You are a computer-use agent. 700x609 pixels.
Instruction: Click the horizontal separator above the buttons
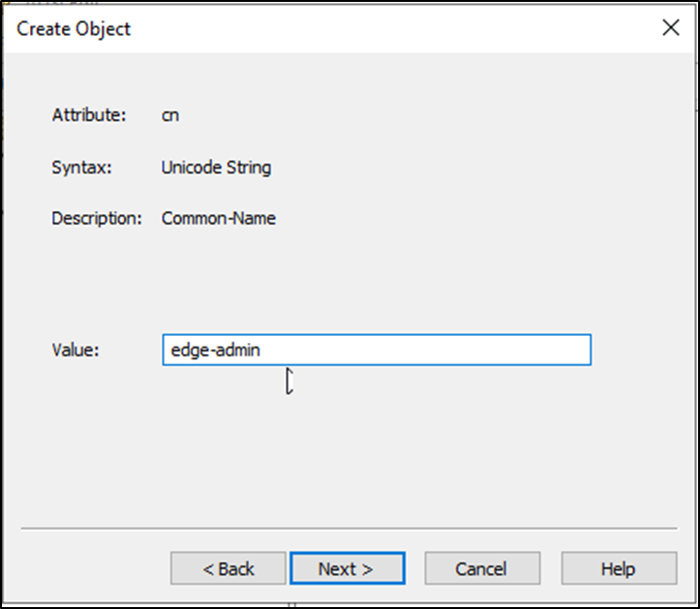point(349,530)
